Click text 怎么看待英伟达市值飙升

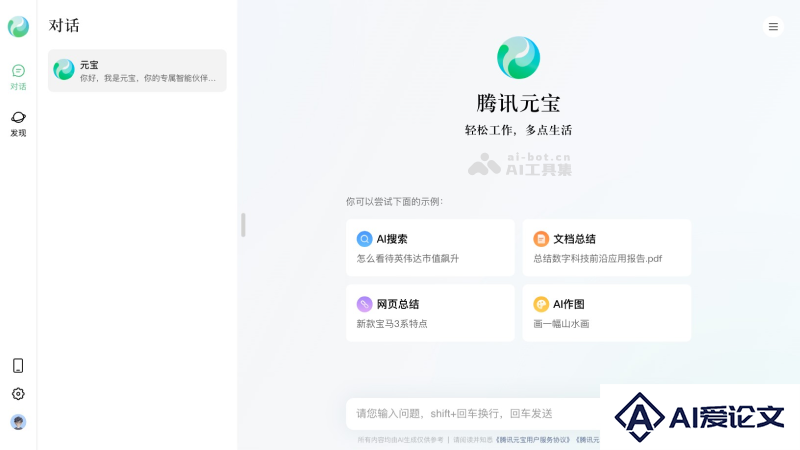tap(408, 259)
